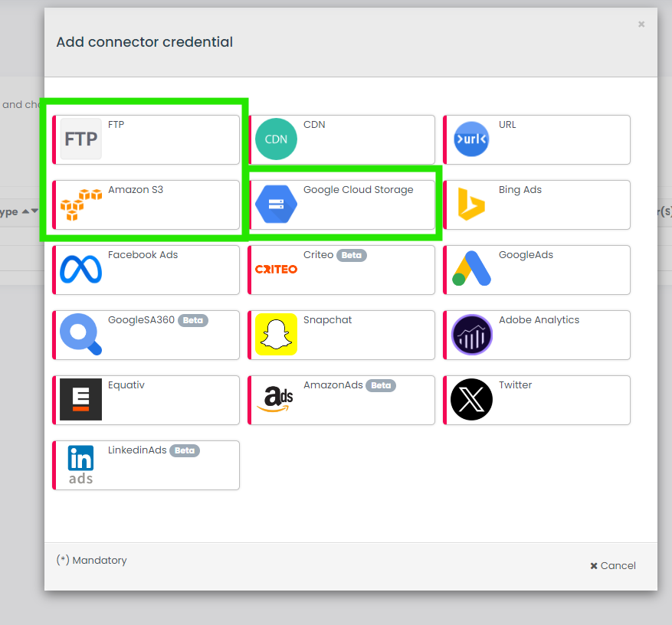Pick the Amazon S3 orange cubes icon

click(x=80, y=205)
